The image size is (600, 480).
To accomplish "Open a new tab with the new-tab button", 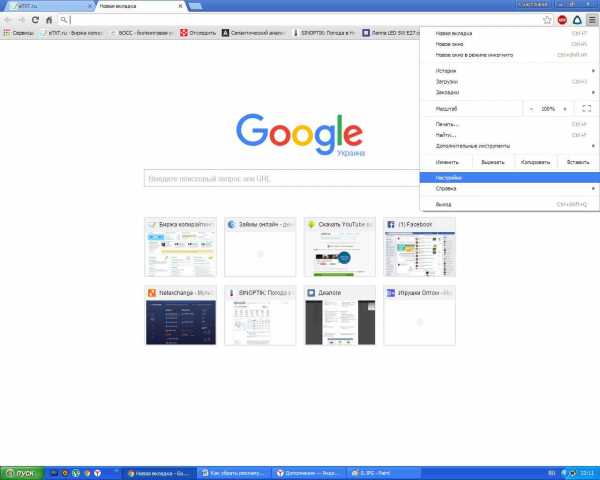I will 195,6.
